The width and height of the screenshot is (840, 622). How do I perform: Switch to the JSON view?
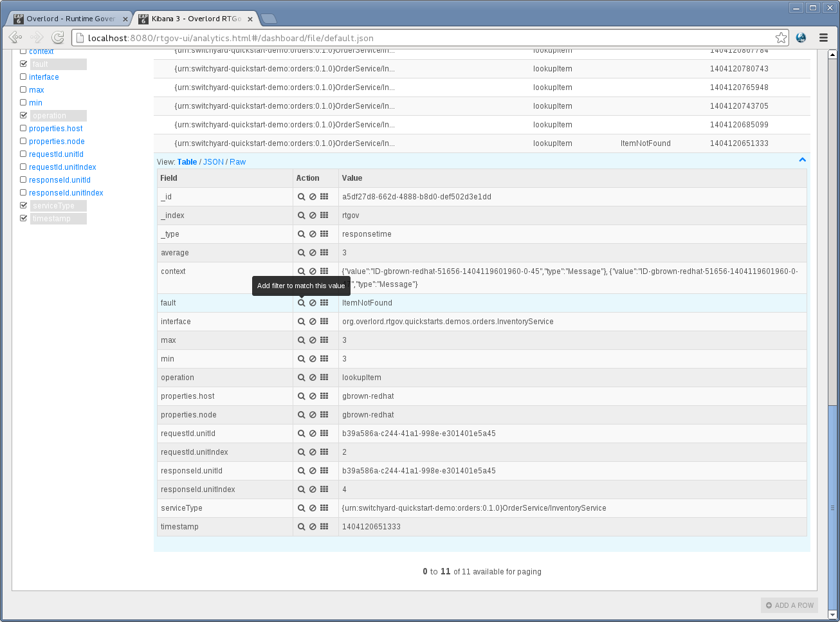tap(213, 161)
